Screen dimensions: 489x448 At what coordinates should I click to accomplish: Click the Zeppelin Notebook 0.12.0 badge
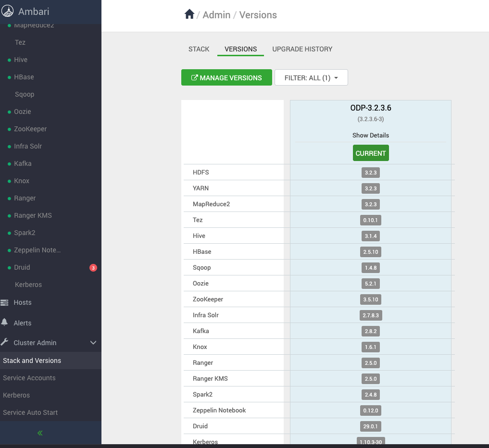(x=371, y=411)
